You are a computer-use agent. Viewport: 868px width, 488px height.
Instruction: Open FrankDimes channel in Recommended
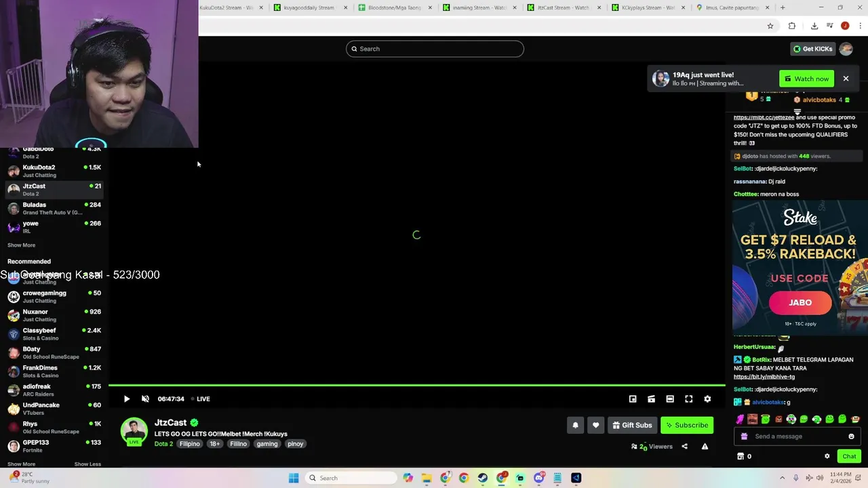pos(54,371)
